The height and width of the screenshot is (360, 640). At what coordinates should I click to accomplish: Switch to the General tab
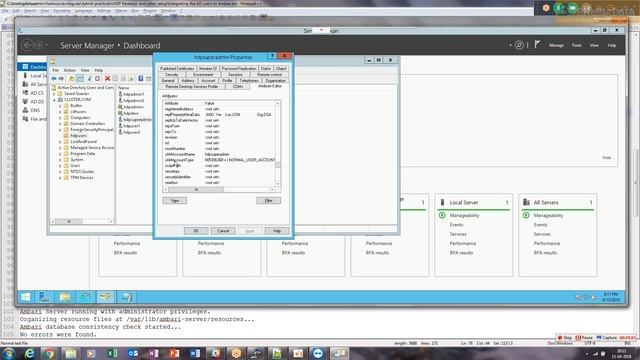pos(168,80)
